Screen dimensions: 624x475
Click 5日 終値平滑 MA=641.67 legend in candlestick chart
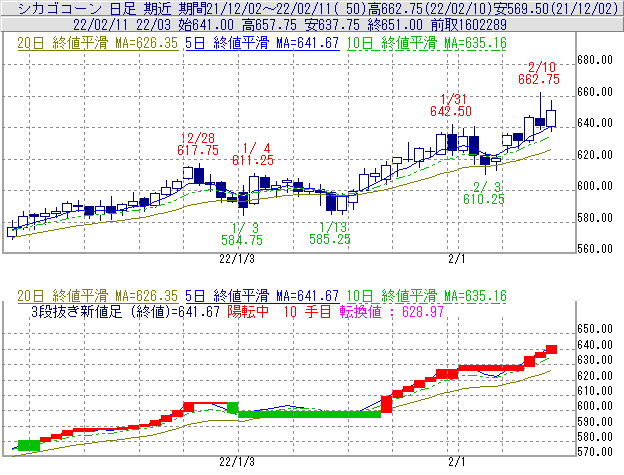[x=262, y=43]
